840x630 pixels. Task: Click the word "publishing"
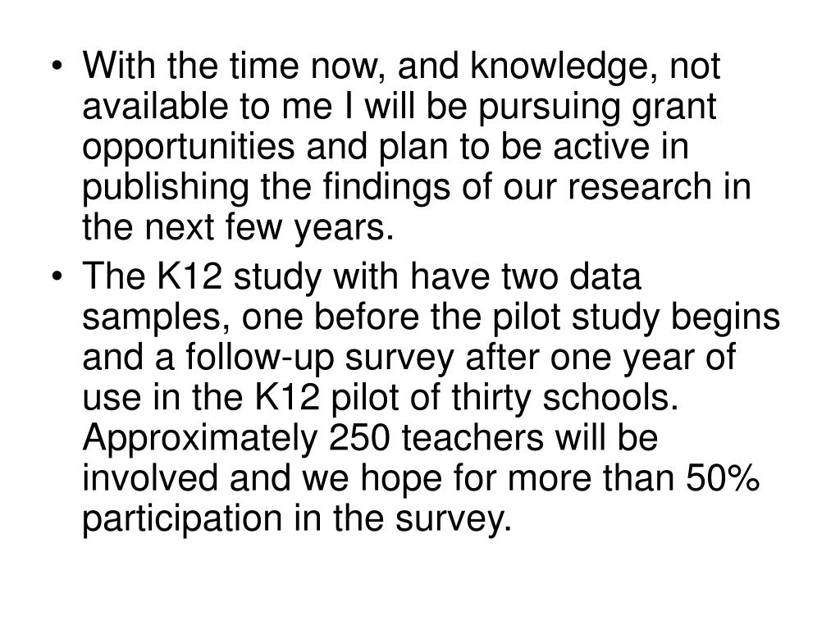click(166, 188)
